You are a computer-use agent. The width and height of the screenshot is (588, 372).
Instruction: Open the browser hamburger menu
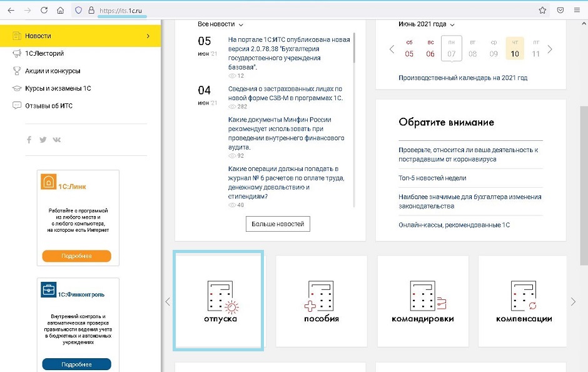point(577,10)
